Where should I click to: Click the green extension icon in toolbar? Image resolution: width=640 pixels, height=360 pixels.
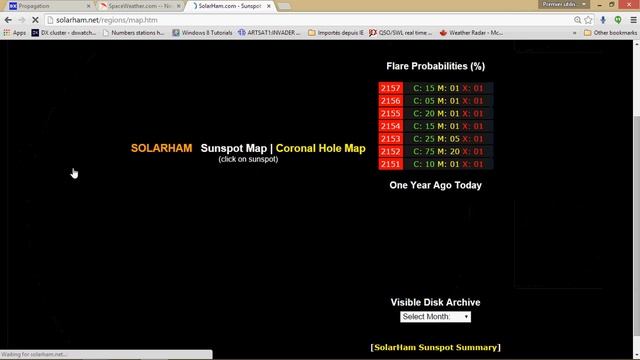pyautogui.click(x=618, y=20)
